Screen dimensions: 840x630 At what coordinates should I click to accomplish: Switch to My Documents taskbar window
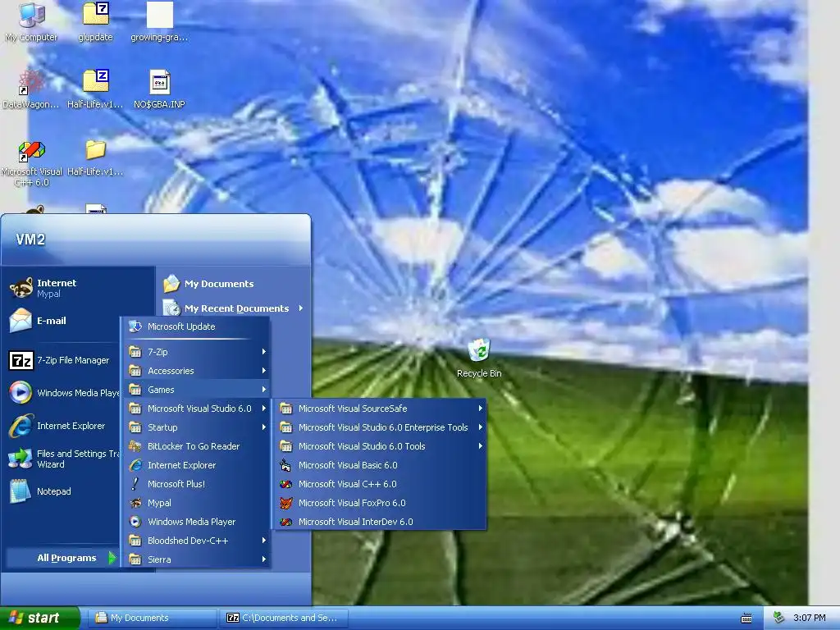coord(154,618)
